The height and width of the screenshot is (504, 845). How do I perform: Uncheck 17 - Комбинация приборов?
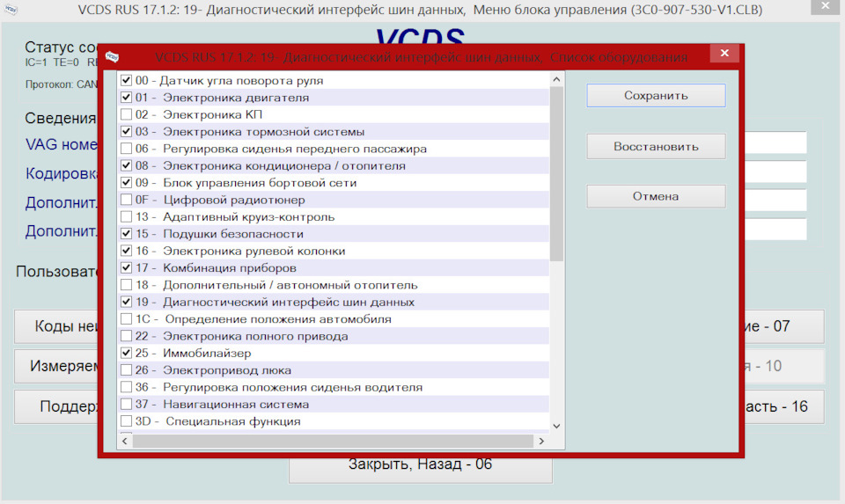126,267
